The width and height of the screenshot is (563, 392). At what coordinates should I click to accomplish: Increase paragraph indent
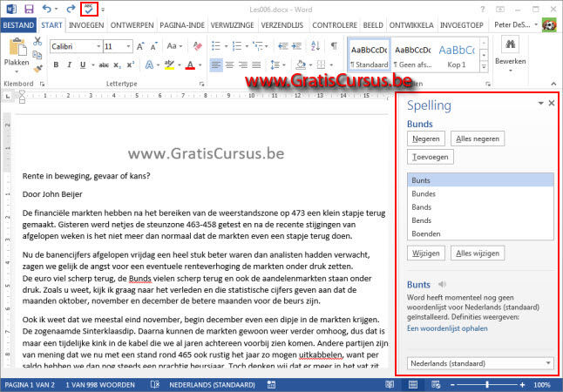pos(296,46)
